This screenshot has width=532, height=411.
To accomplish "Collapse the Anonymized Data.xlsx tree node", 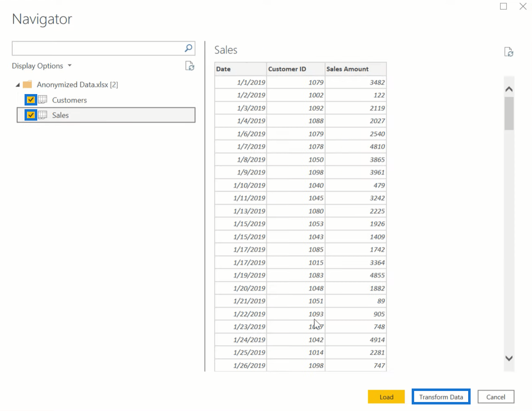I will click(18, 85).
